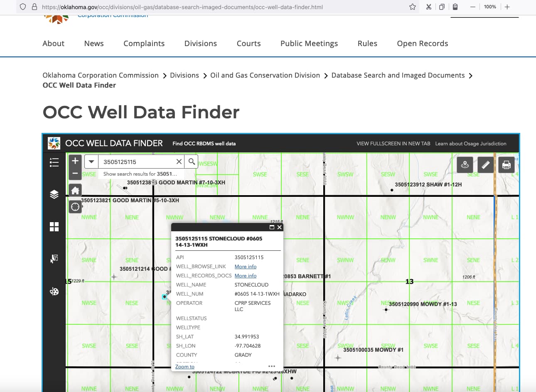Click the MOWDY #1-13 well marker
Screen dimensions: 536x392
(386, 309)
